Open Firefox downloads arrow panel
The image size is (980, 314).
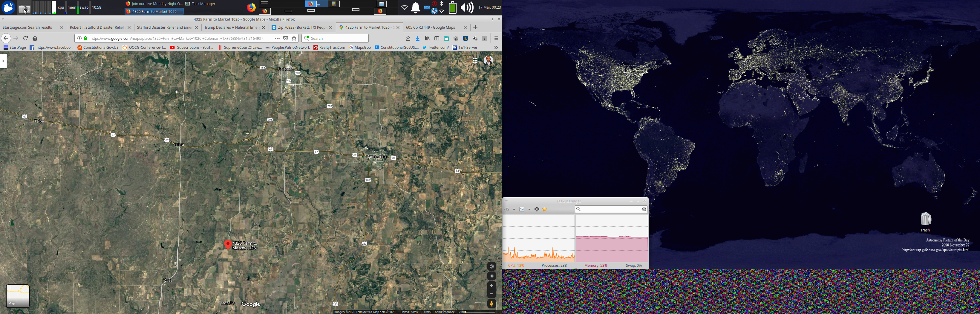418,39
